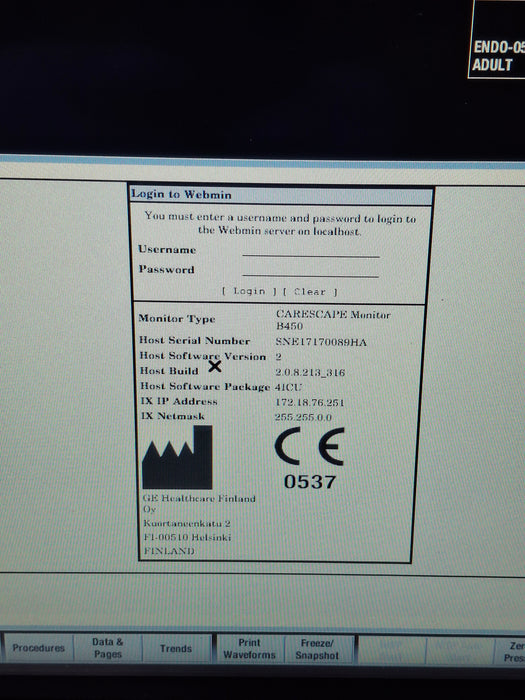
Task: Open Data & Pages menu
Action: click(x=108, y=648)
